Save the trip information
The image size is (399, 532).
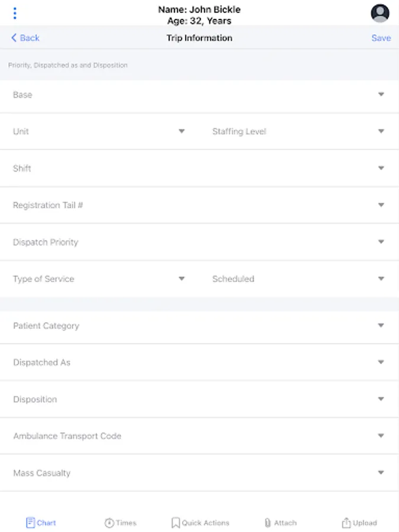tap(381, 38)
